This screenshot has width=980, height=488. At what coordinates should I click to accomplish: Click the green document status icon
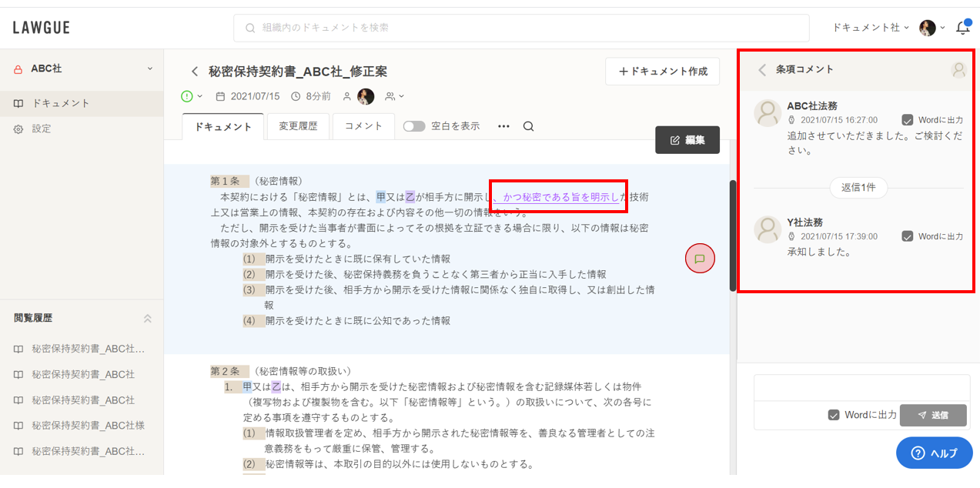pos(187,96)
